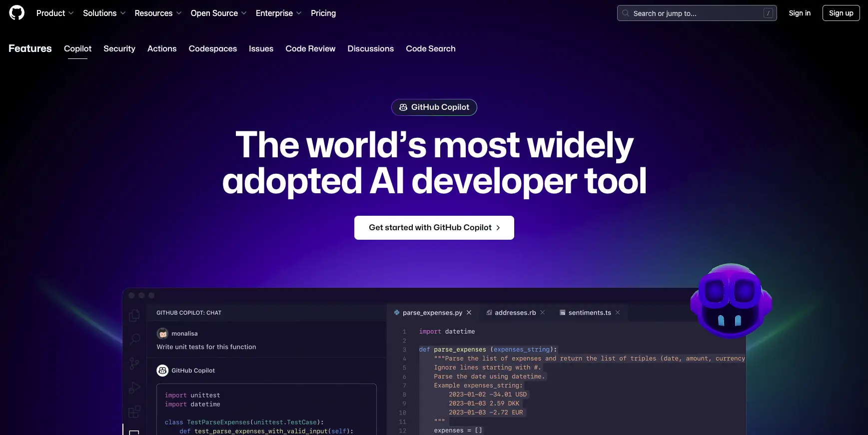This screenshot has height=435, width=868.
Task: Open the Explorer files icon in editor sidebar
Action: pos(134,316)
